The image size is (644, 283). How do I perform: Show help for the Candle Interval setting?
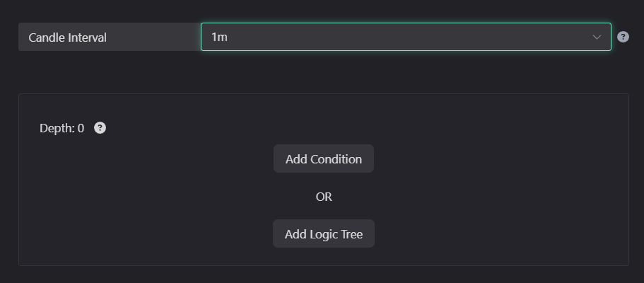click(623, 37)
